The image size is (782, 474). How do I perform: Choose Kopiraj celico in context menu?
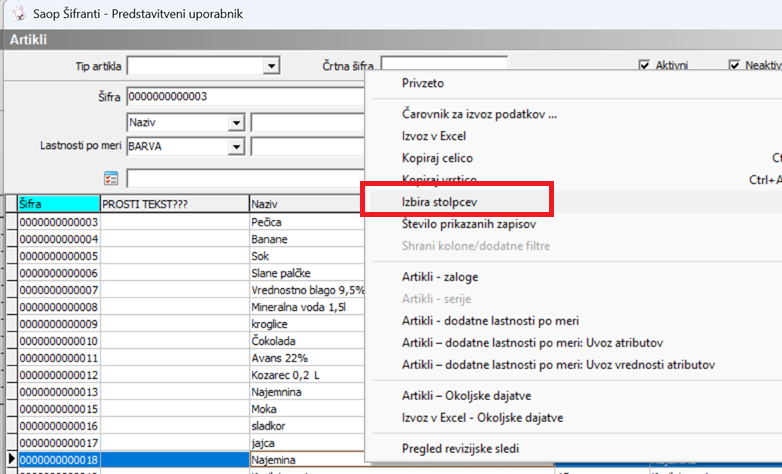[437, 158]
